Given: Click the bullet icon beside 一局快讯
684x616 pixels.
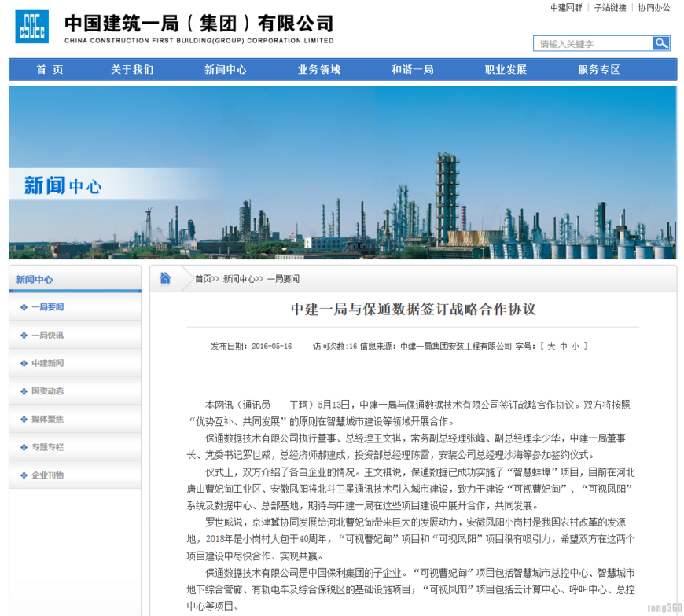Looking at the screenshot, I should pyautogui.click(x=24, y=335).
